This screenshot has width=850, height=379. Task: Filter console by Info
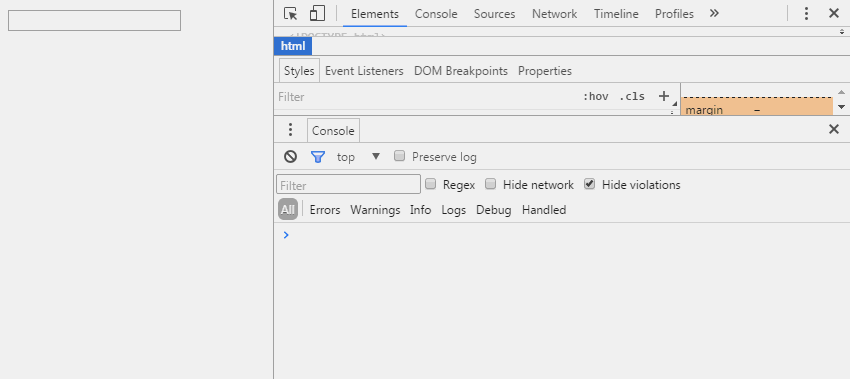coord(421,210)
